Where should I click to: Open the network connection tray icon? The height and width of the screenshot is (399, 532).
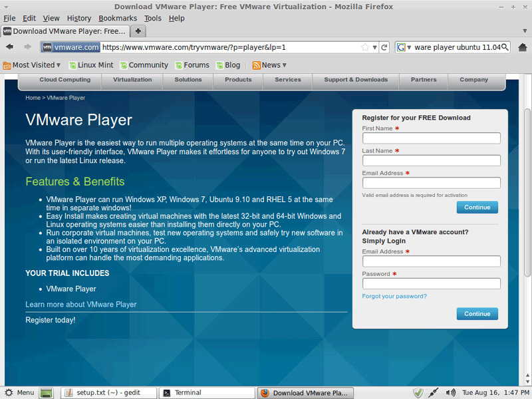[x=434, y=393]
